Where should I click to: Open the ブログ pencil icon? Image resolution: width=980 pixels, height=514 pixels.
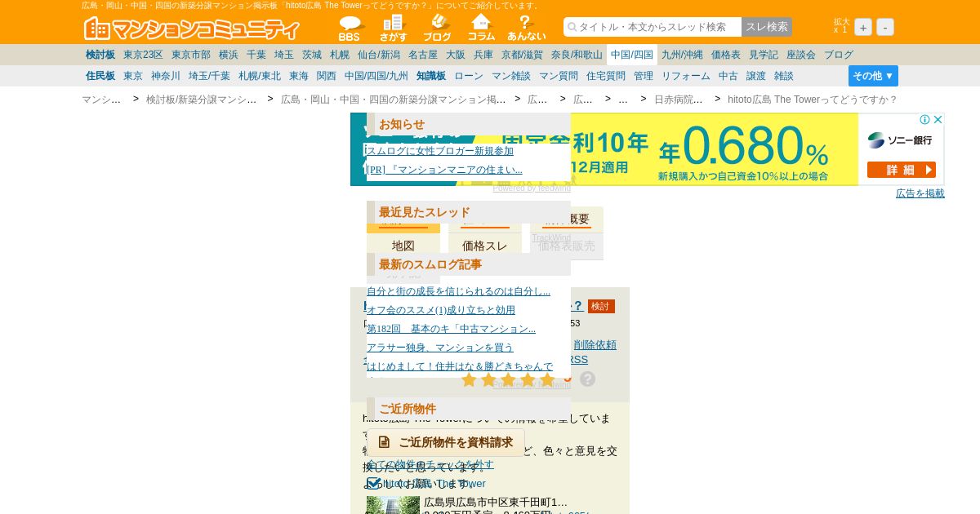pyautogui.click(x=437, y=29)
